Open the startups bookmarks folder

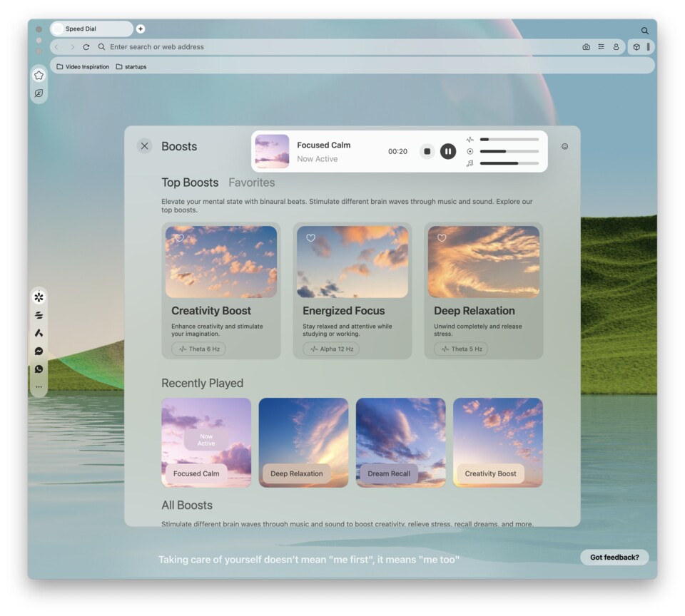[131, 67]
